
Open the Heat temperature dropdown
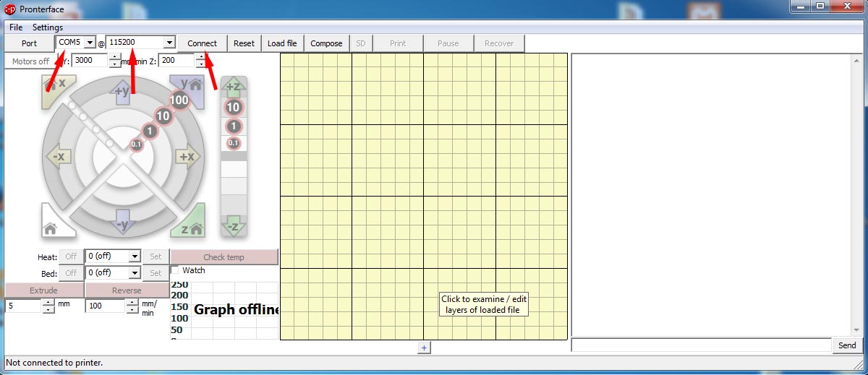[x=134, y=257]
